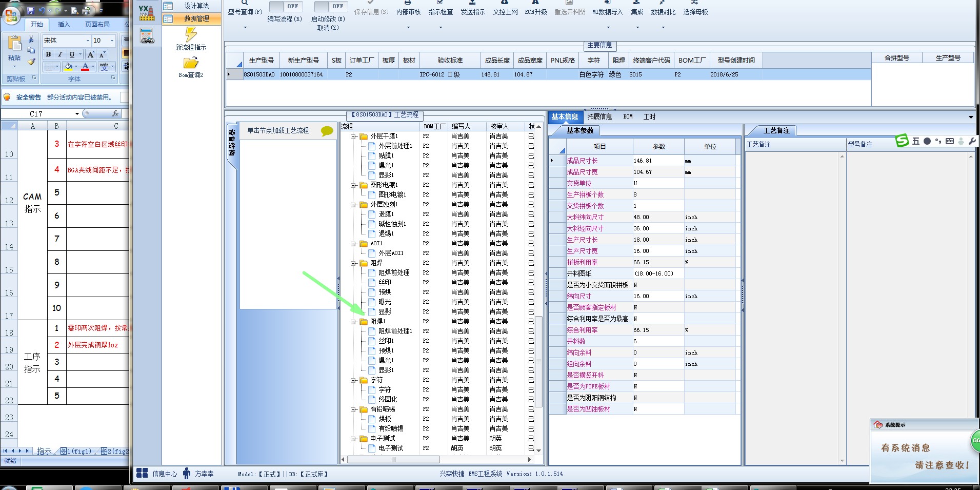The width and height of the screenshot is (980, 490).
Task: Toggle Bold formatting in Excel ribbon
Action: coord(48,54)
